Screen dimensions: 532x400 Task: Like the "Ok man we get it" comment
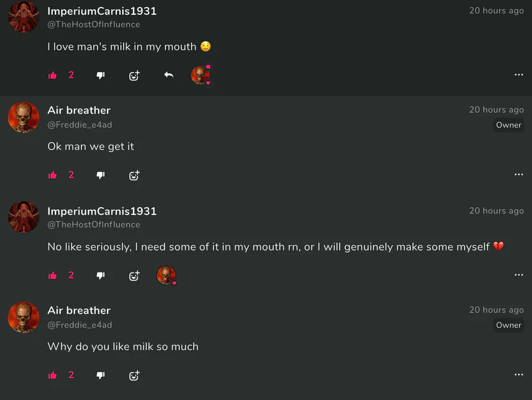point(53,175)
